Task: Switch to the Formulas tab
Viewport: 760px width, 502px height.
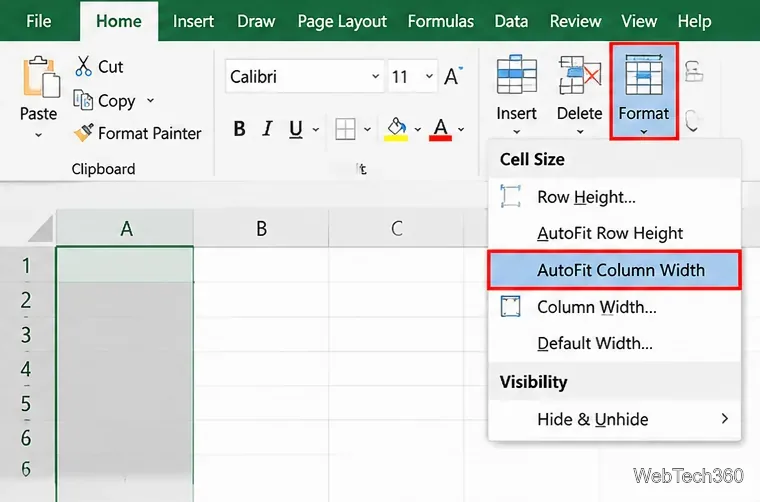Action: point(441,21)
